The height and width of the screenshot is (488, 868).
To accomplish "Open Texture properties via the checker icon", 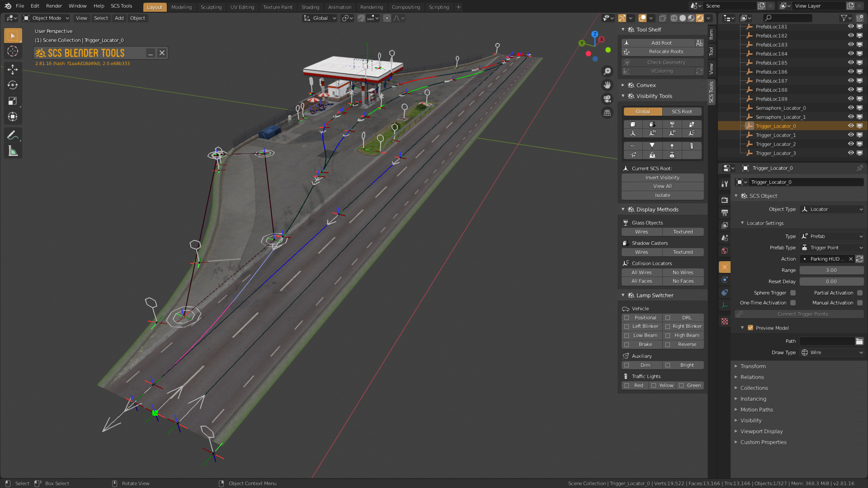I will pos(725,320).
